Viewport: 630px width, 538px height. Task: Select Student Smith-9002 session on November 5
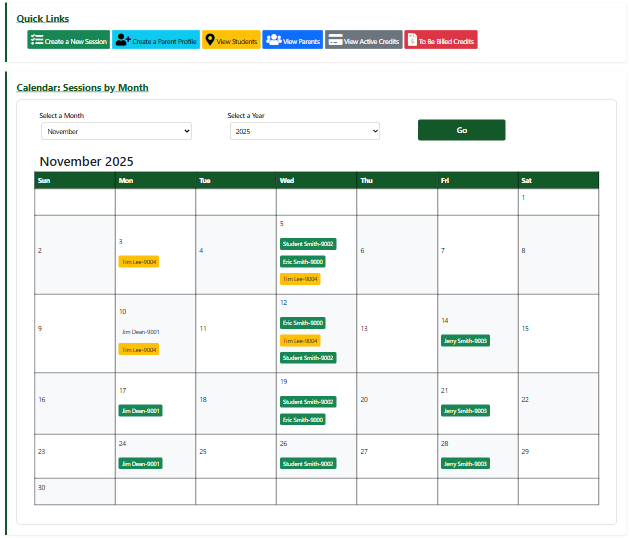tap(308, 244)
